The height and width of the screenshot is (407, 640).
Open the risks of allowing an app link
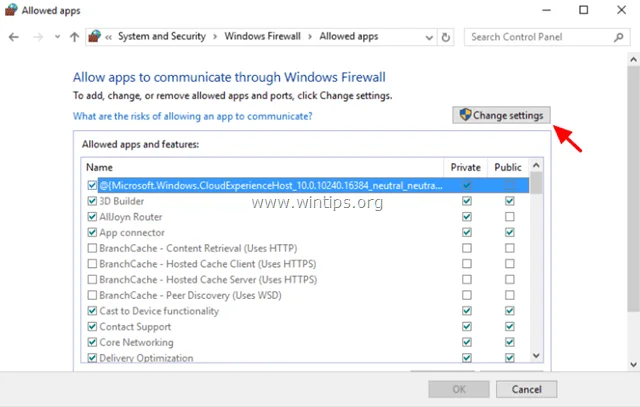[x=192, y=116]
